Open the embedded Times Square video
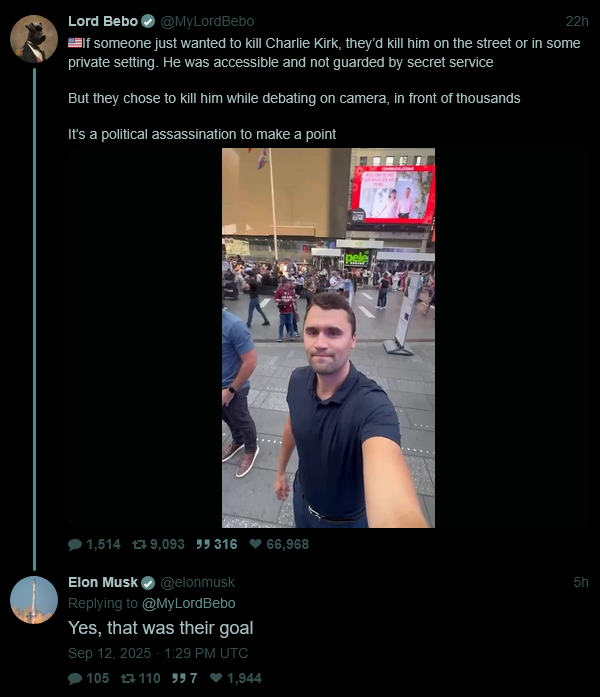This screenshot has height=697, width=600. tap(328, 338)
